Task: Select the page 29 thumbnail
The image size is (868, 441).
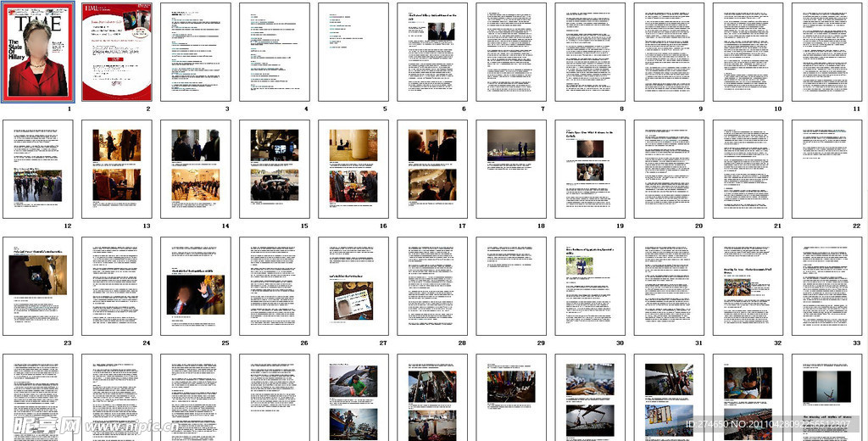Action: tap(511, 287)
